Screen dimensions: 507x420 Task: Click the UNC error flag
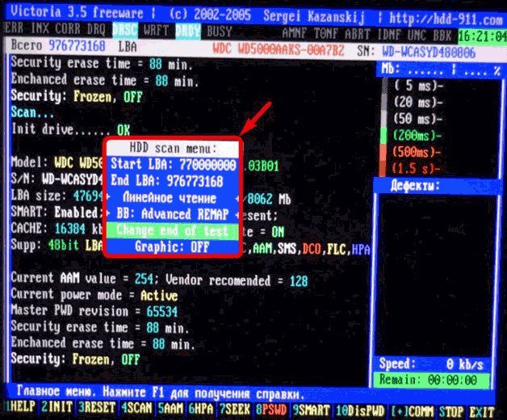417,36
